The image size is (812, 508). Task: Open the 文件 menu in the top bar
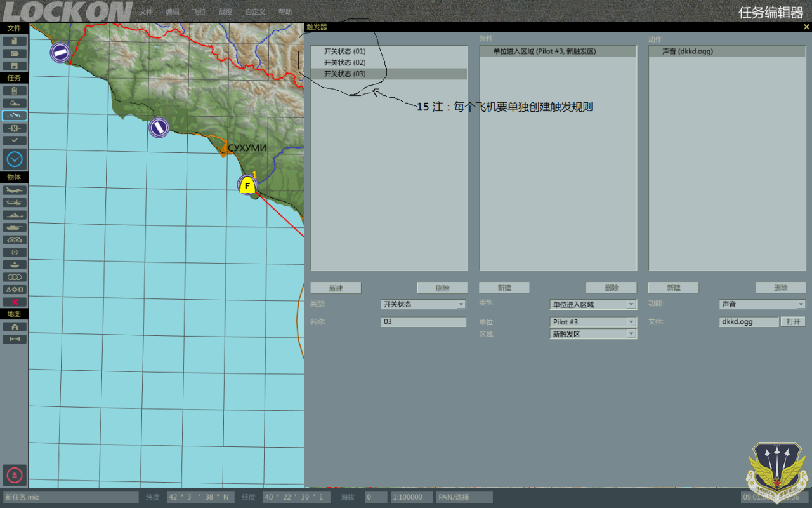(146, 12)
